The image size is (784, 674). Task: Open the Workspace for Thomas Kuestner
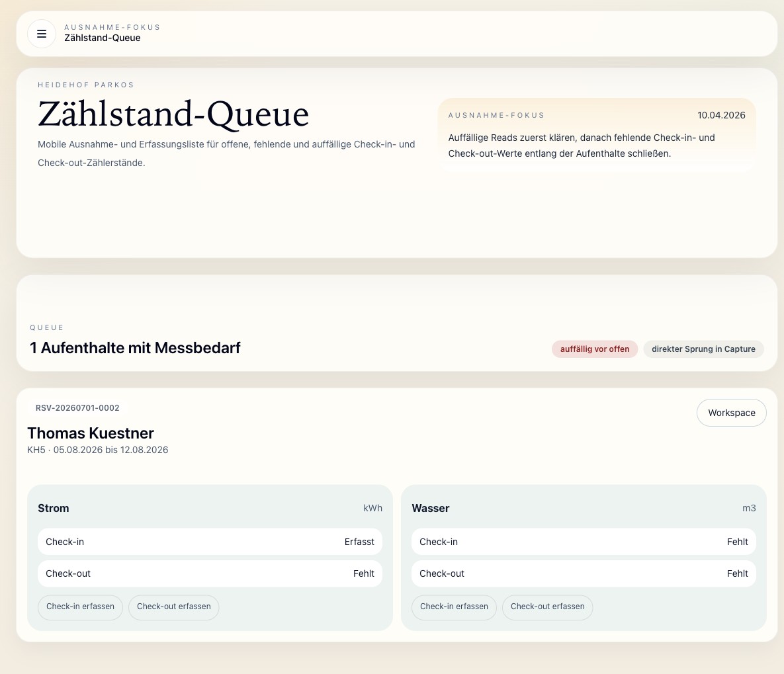pyautogui.click(x=731, y=413)
